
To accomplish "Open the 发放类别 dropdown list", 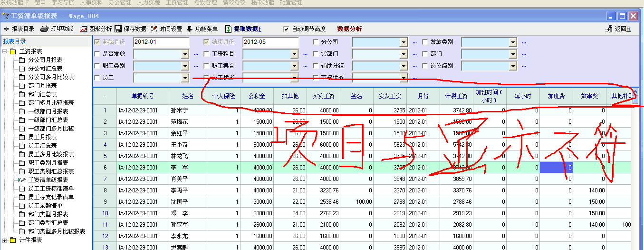I will 512,42.
